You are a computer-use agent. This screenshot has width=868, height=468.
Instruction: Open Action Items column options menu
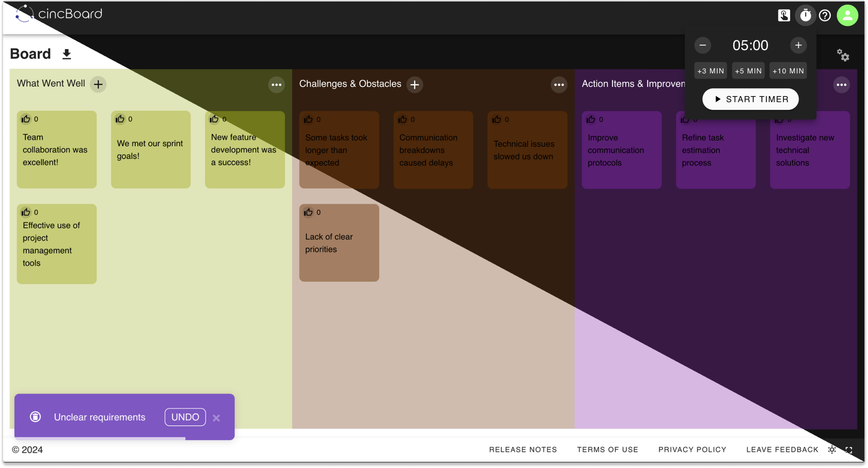click(x=841, y=84)
